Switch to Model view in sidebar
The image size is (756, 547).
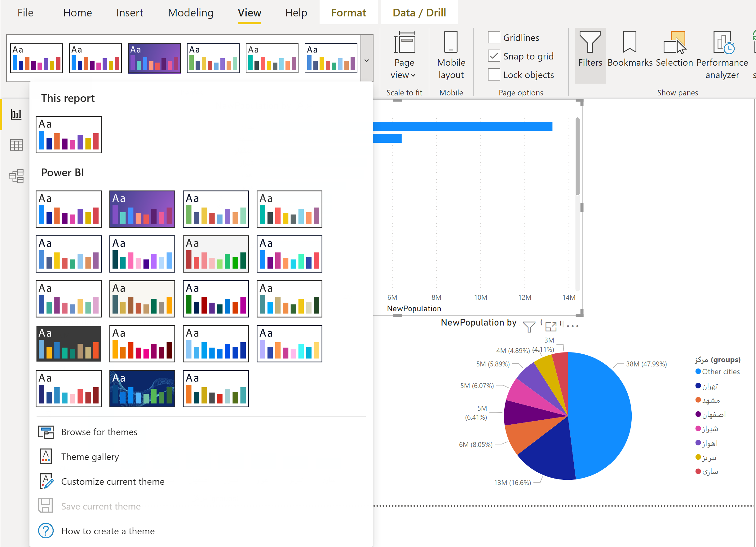(16, 176)
